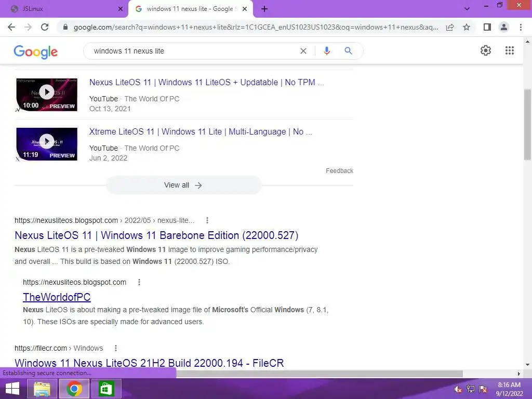532x399 pixels.
Task: Open Google apps grid
Action: click(509, 50)
